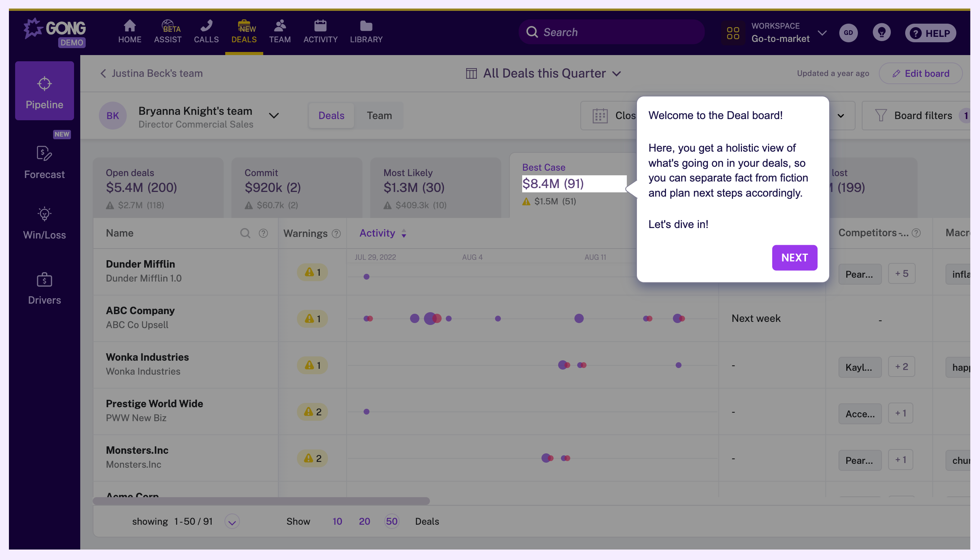Screen dimensions: 980x560
Task: Open the GD user avatar menu
Action: [848, 33]
